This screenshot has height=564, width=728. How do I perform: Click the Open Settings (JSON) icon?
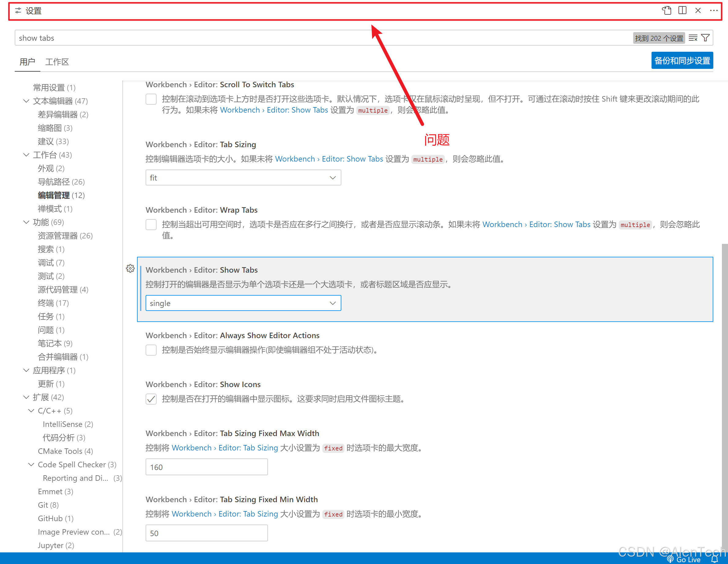point(666,11)
